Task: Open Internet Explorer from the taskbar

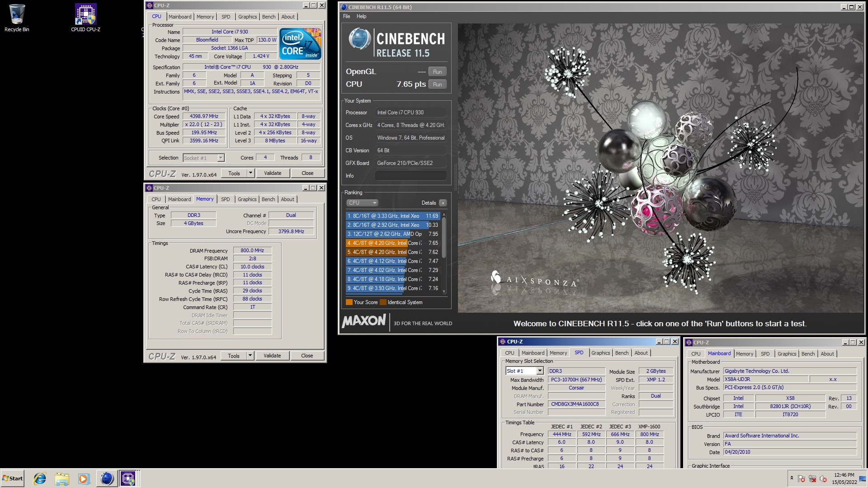Action: pos(40,479)
